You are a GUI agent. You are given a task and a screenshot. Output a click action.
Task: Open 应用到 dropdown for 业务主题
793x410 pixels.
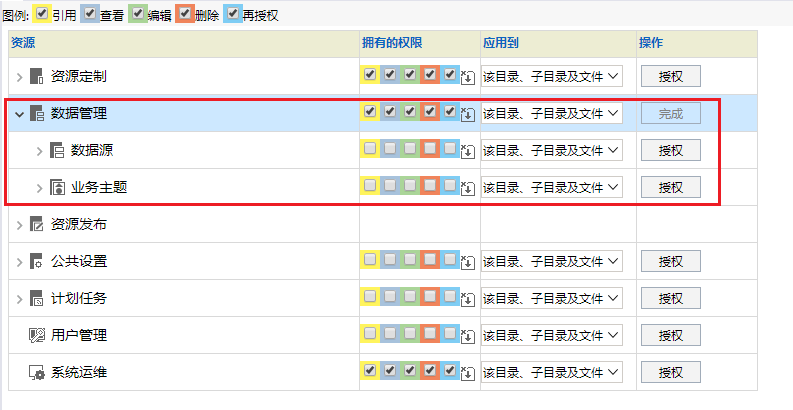tap(552, 187)
